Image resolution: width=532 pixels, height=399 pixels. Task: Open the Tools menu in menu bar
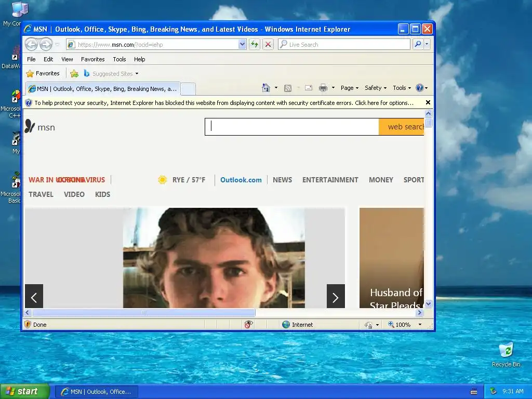[119, 59]
